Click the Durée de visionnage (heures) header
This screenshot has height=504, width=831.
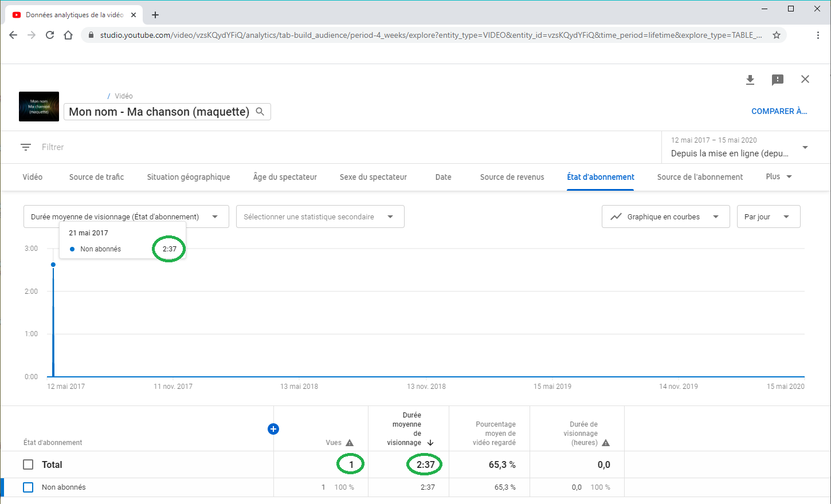pyautogui.click(x=581, y=434)
